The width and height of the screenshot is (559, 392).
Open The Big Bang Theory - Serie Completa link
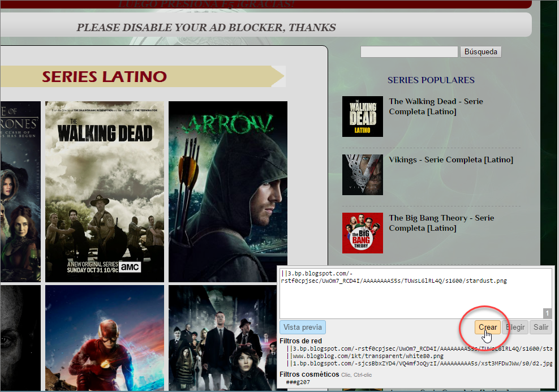point(441,223)
